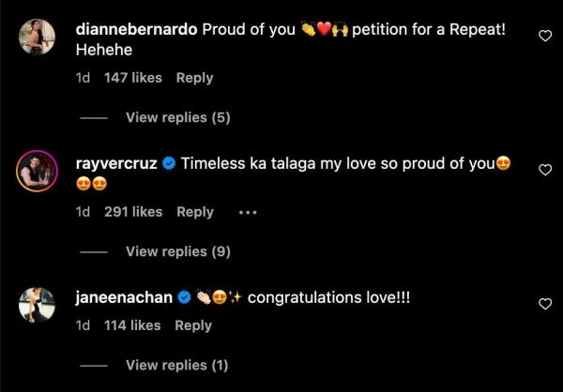Viewport: 563px width, 392px height.
Task: Expand View replies (5) under diannebernardo
Action: click(x=177, y=118)
